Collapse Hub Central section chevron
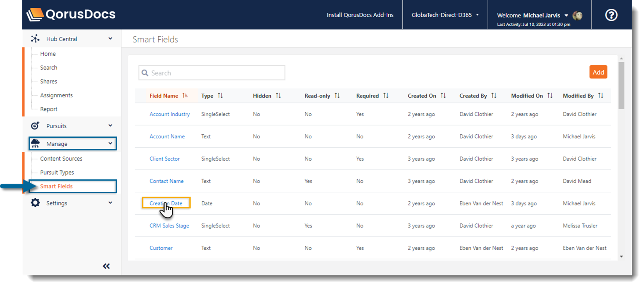Screen dimensions: 644x286 110,39
